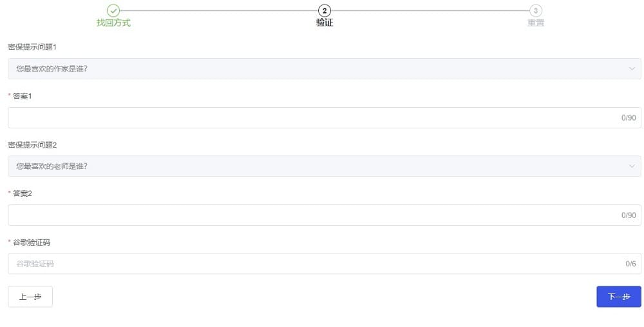Select the 找回方式 step label
The width and height of the screenshot is (644, 327).
pyautogui.click(x=113, y=23)
